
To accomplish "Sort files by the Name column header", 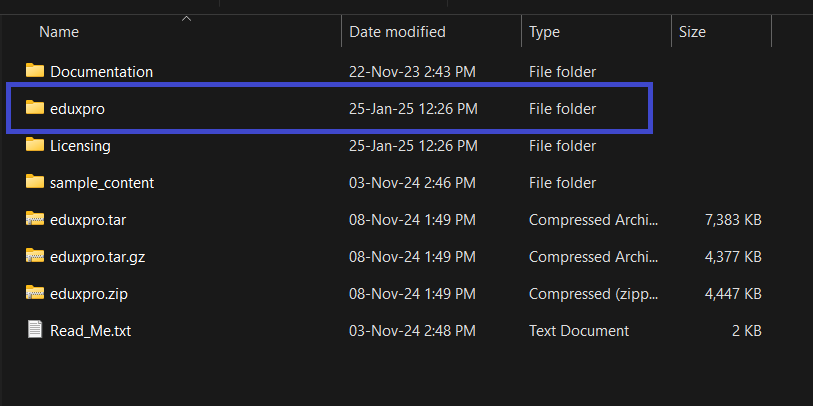I will (58, 32).
